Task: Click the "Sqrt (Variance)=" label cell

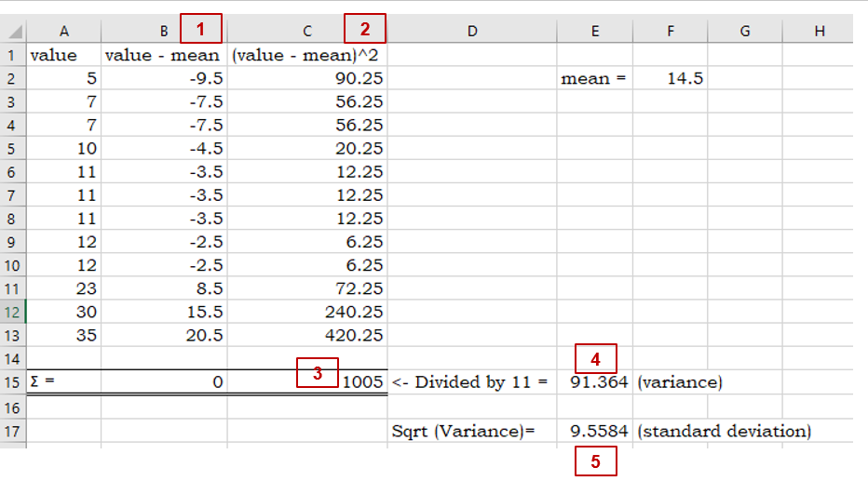Action: 471,432
